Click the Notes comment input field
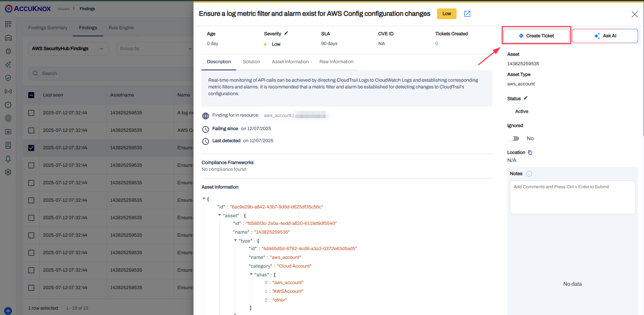 572,197
